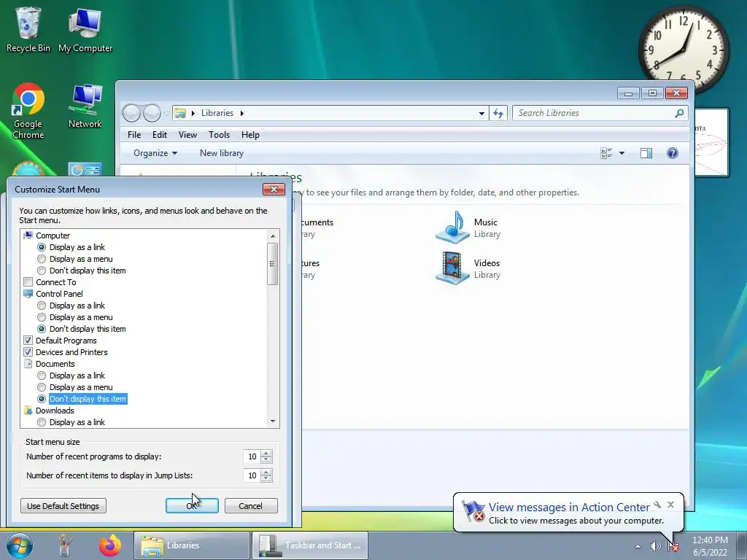Click Use Default Settings button

click(x=63, y=506)
